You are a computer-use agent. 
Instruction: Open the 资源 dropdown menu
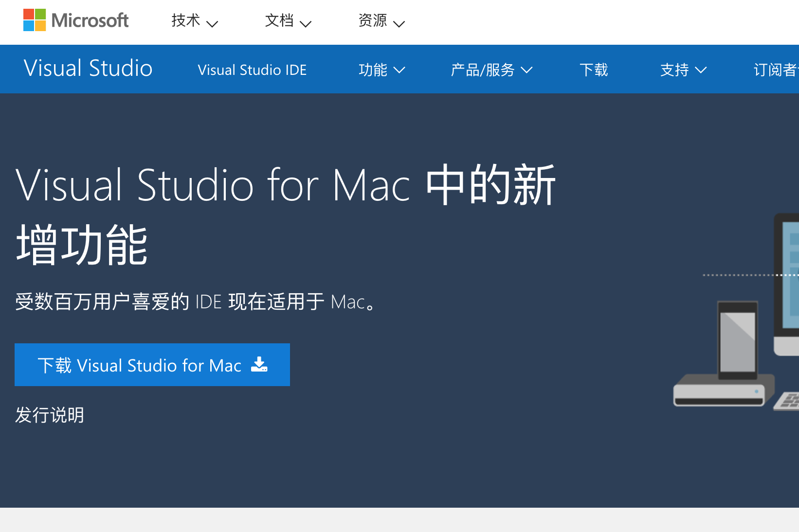click(381, 21)
